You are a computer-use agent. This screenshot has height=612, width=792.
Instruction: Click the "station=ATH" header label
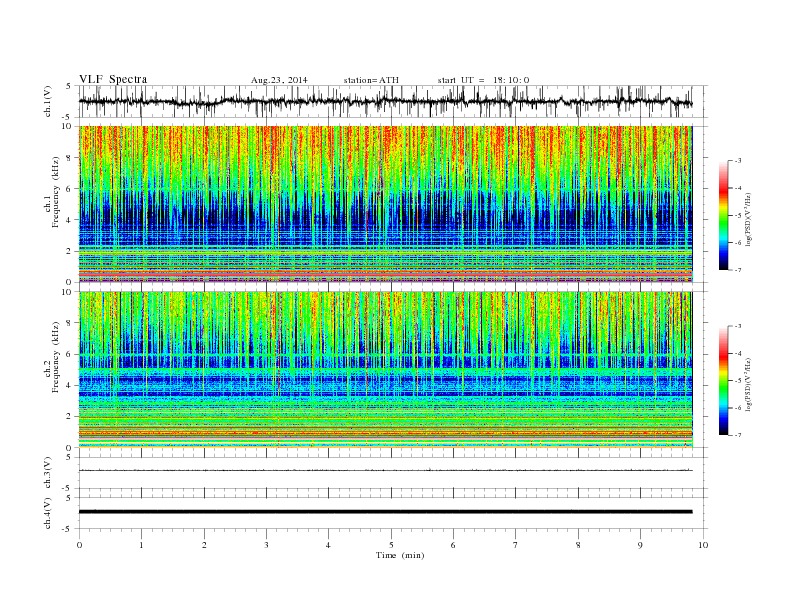coord(371,80)
